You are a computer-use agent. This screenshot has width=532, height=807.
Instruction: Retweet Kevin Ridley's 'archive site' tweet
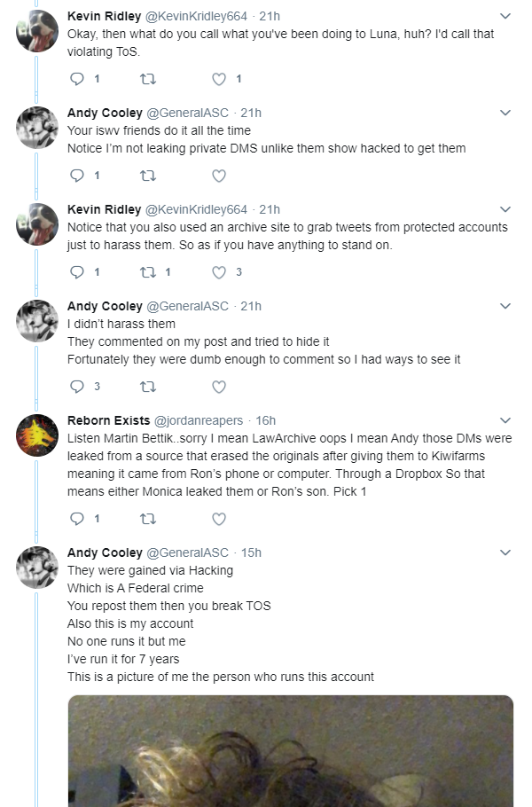(148, 272)
